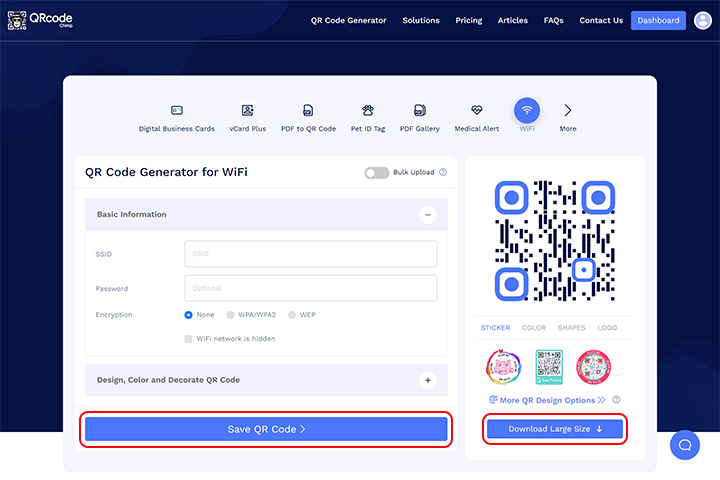720x480 pixels.
Task: Open the PDF to QR Code option
Action: pos(308,110)
